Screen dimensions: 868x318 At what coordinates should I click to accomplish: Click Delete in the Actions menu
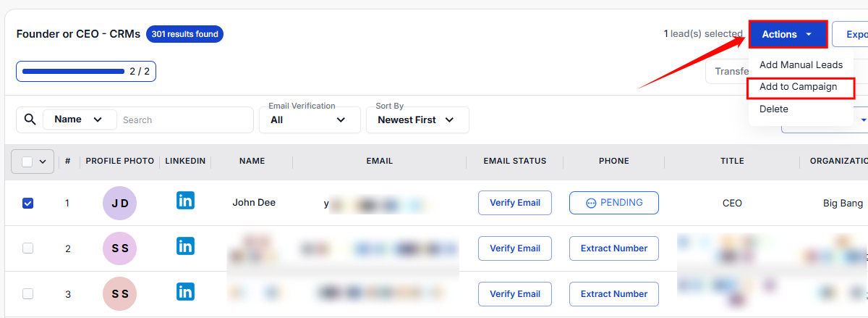click(x=774, y=109)
